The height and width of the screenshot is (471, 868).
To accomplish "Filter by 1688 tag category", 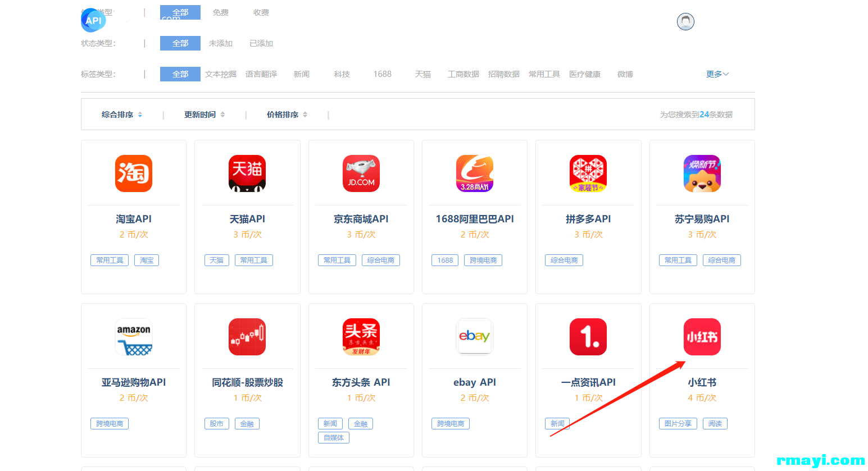I will 383,74.
